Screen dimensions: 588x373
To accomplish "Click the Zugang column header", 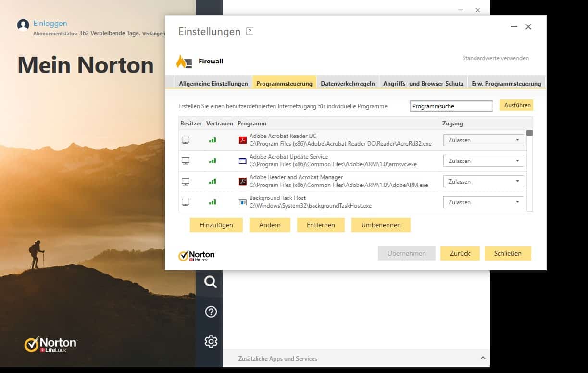I will pyautogui.click(x=452, y=124).
